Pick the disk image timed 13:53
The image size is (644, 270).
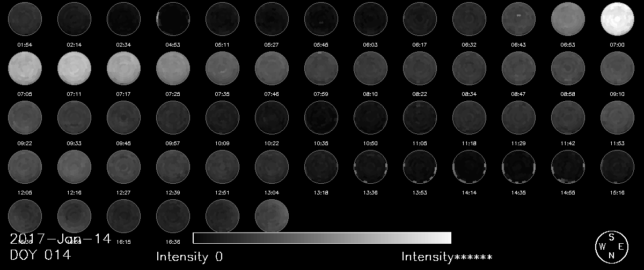point(420,167)
